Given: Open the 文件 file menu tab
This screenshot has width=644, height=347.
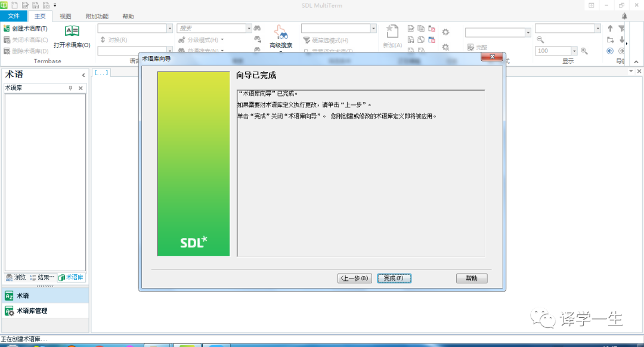Looking at the screenshot, I should (x=14, y=16).
